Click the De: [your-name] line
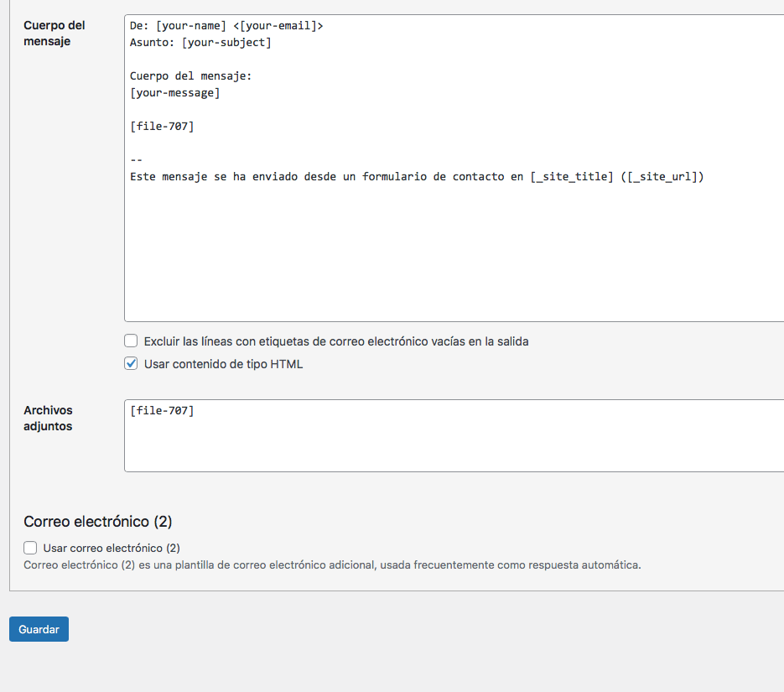Viewport: 784px width, 692px height. 226,25
